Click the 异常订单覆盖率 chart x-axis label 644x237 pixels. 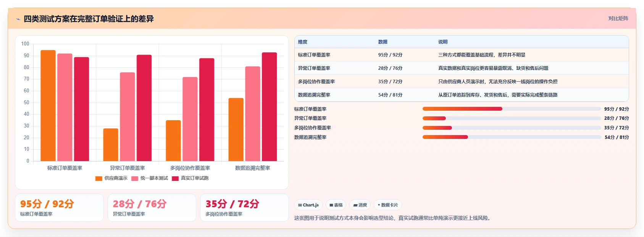click(x=128, y=168)
